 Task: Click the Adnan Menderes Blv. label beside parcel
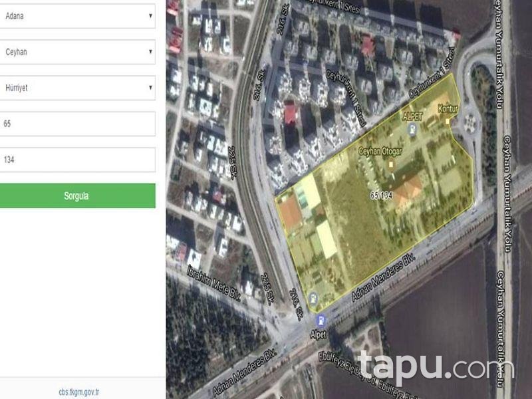384,277
